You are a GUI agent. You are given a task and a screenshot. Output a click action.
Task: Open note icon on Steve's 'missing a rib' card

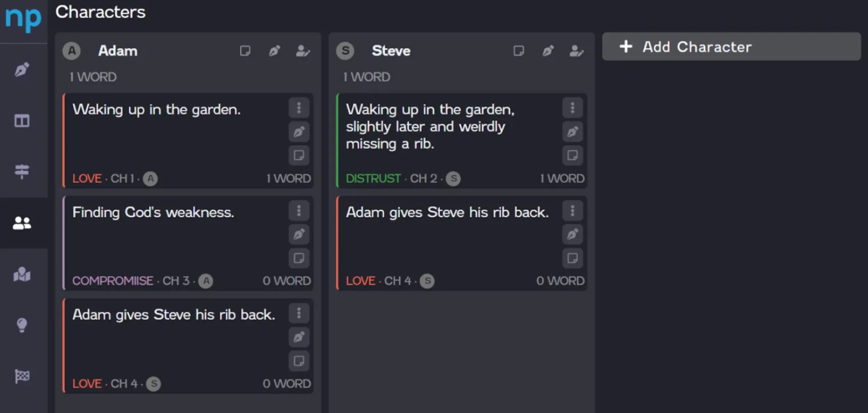coord(573,155)
